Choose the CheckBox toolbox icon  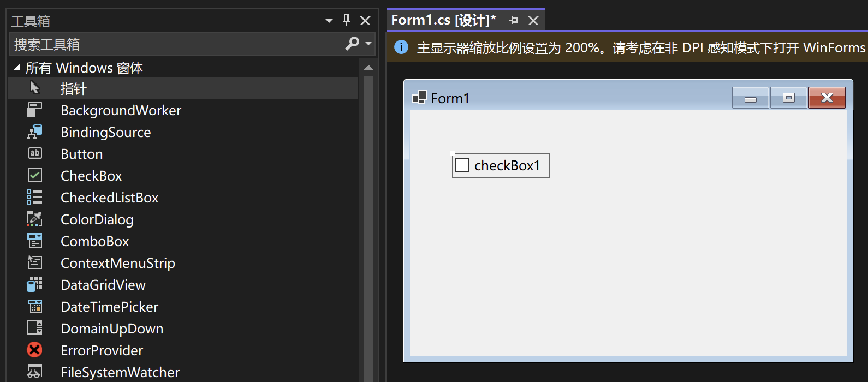coord(34,175)
